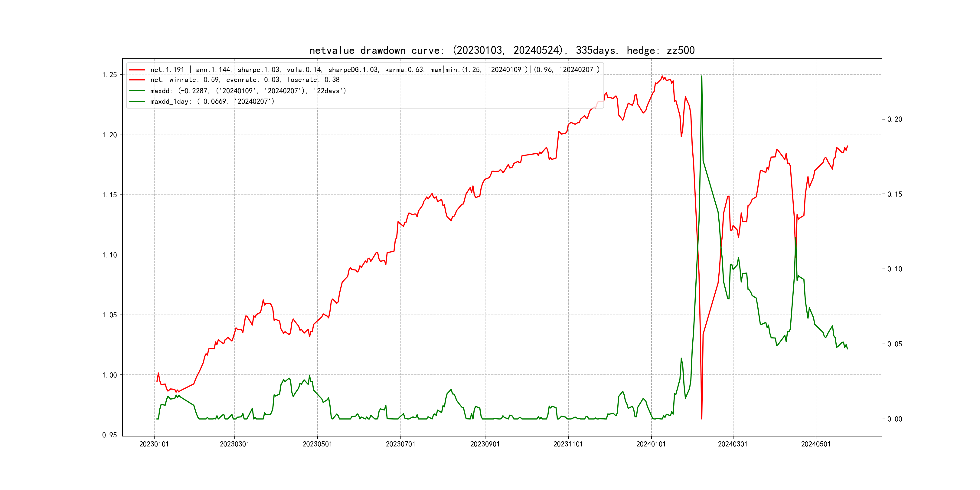Click the 20240301 x-axis date label
The width and height of the screenshot is (980, 490).
pyautogui.click(x=733, y=444)
